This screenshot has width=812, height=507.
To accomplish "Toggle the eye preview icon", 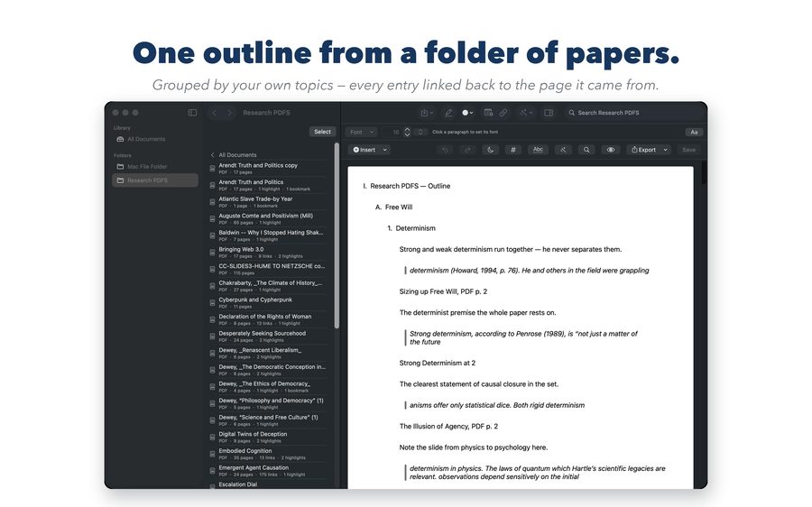I will [x=611, y=150].
